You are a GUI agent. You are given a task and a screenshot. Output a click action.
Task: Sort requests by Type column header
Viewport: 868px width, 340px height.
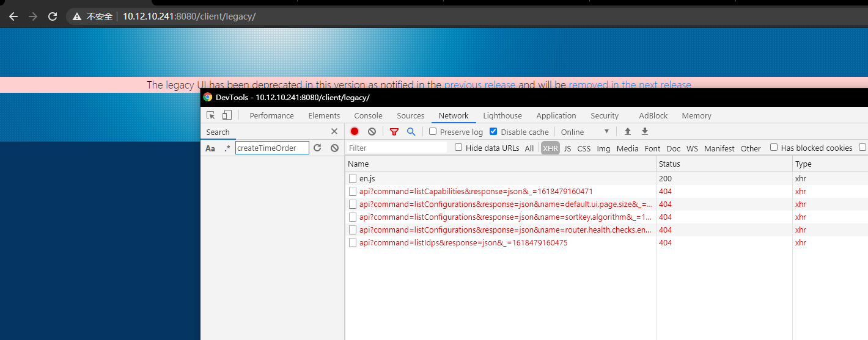830,164
